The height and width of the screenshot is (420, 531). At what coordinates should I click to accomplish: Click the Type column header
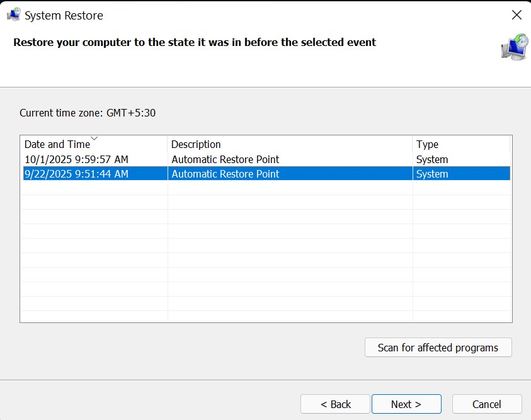click(427, 144)
